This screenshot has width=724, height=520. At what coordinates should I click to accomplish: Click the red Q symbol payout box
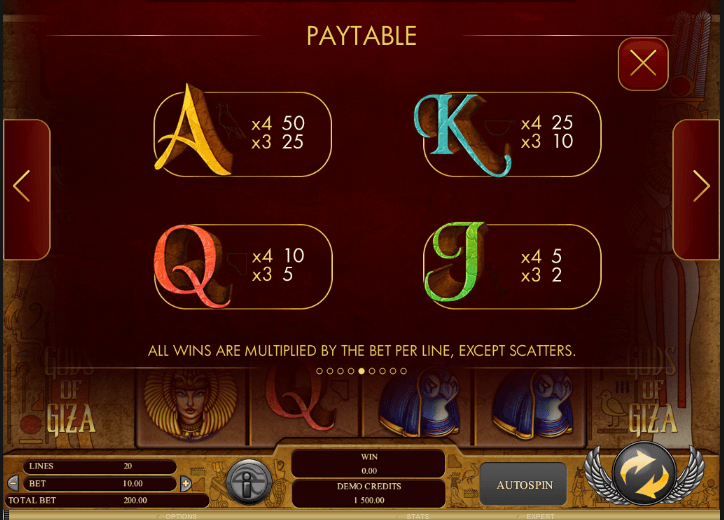coord(243,266)
